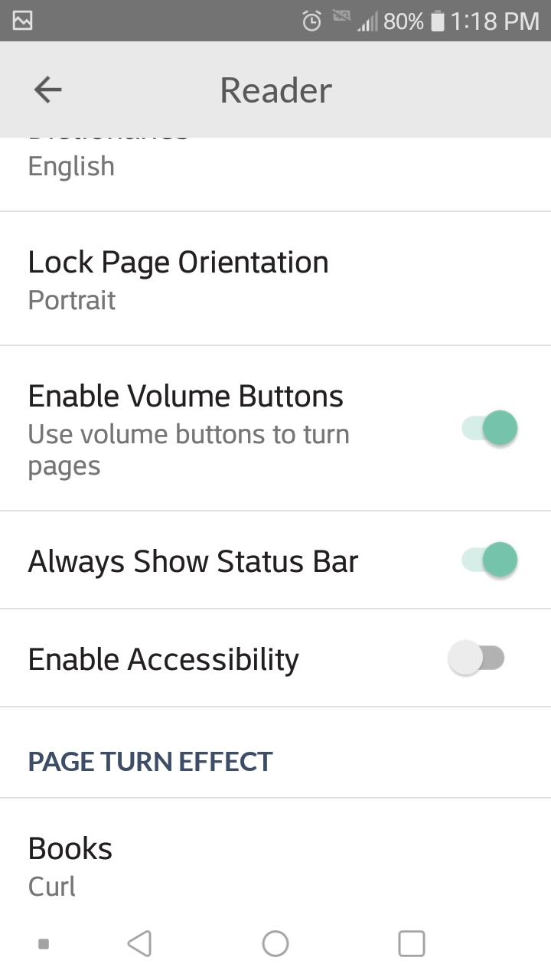Change Books page turn effect from Curl
Viewport: 551px width, 980px height.
pyautogui.click(x=70, y=865)
